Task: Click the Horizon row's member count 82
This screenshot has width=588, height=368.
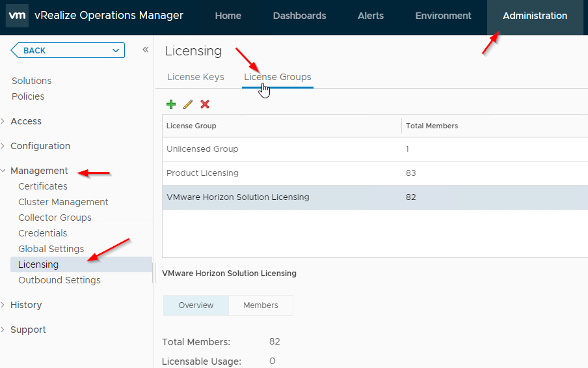Action: coord(410,197)
